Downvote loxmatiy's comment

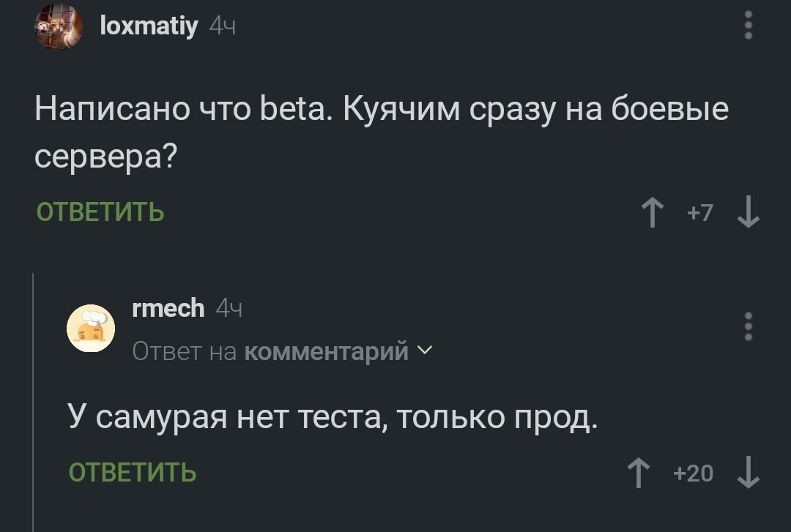(x=748, y=214)
